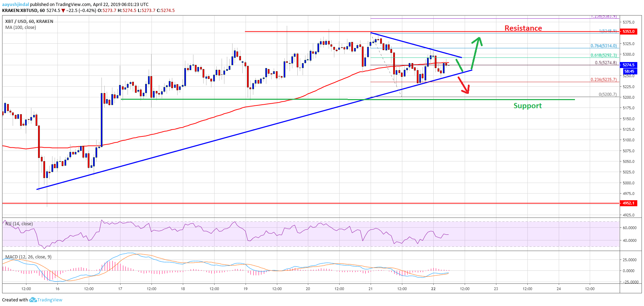The image size is (644, 306).
Task: Click the 5375.0 price axis value
Action: 628,22
